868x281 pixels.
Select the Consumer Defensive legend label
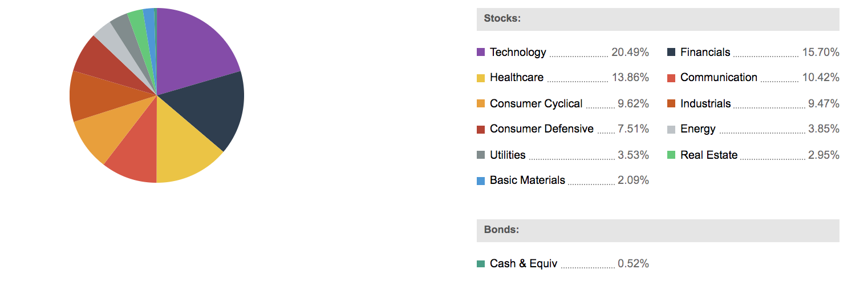541,129
